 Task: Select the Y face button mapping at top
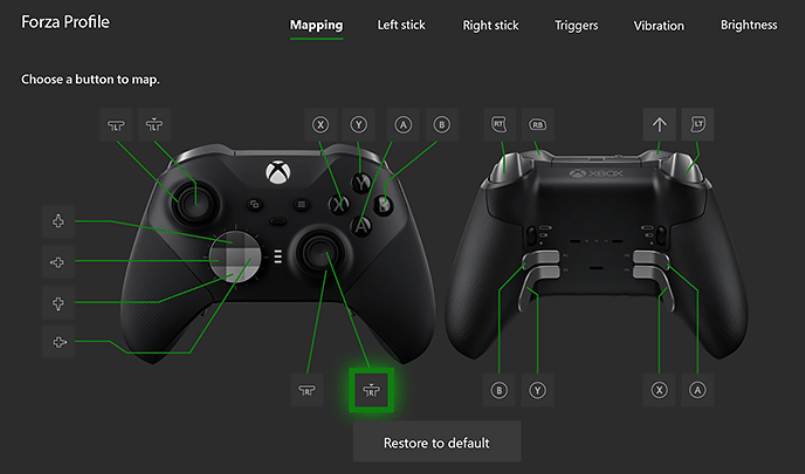click(x=359, y=125)
